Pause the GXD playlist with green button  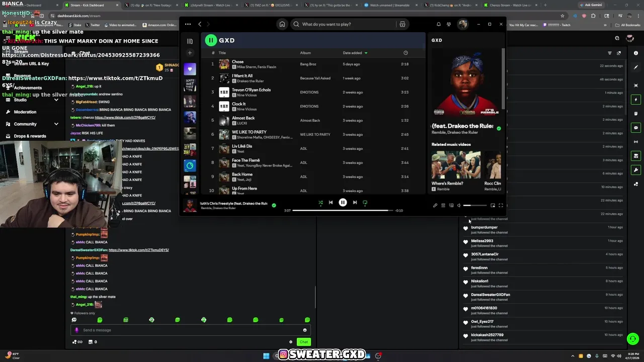(211, 40)
